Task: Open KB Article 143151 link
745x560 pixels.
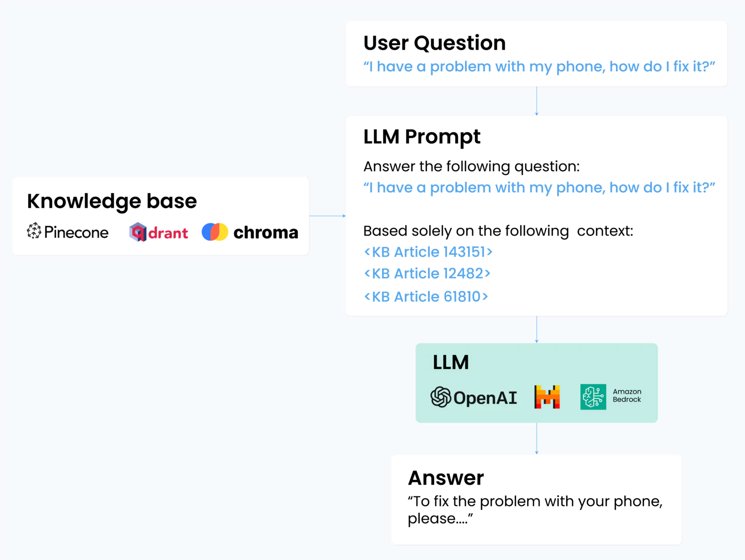Action: pyautogui.click(x=428, y=252)
